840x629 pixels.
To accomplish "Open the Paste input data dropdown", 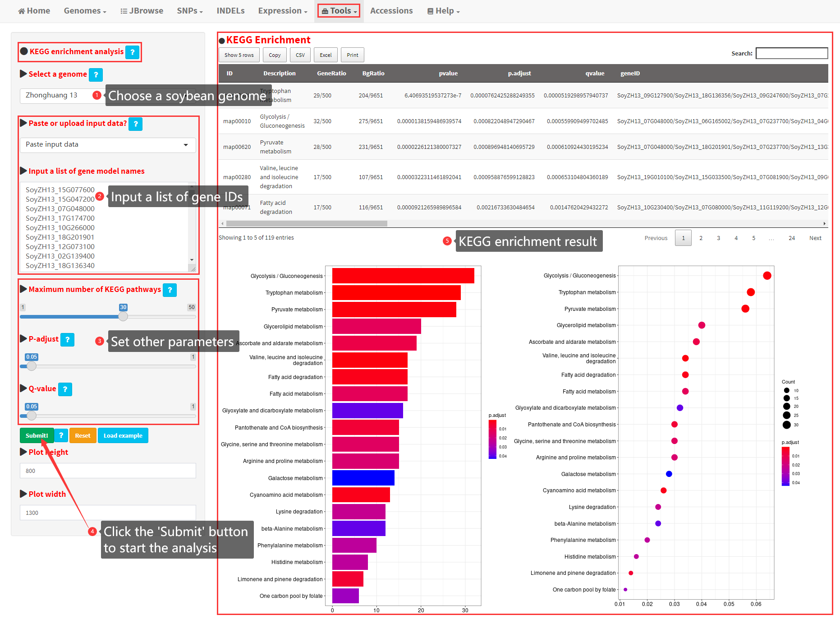I will [107, 145].
